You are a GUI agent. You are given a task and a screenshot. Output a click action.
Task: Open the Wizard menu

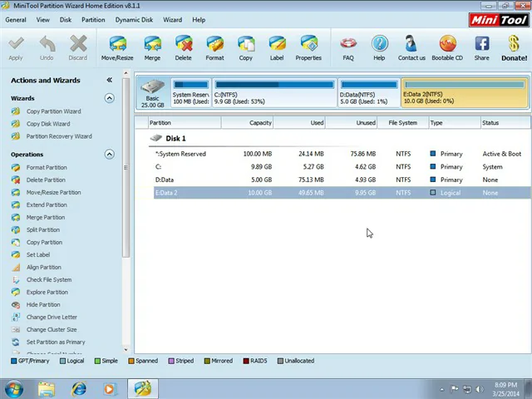coord(172,19)
